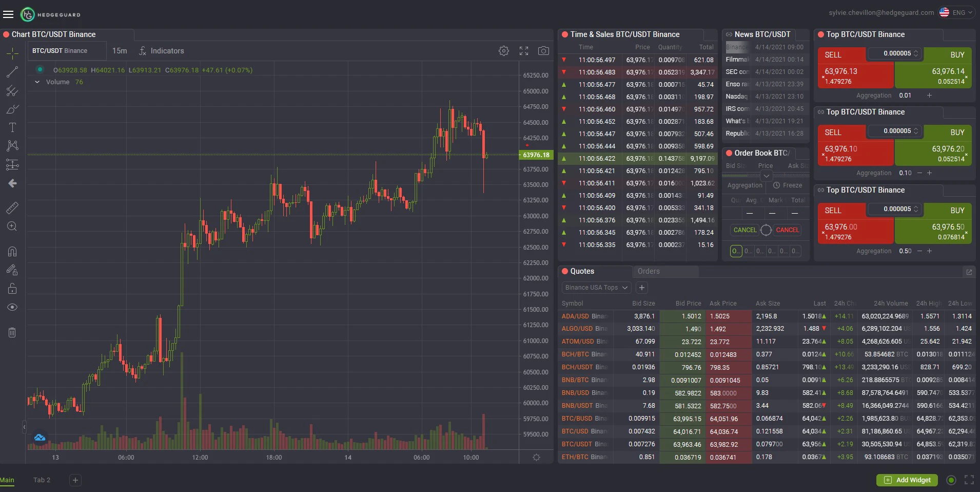The width and height of the screenshot is (980, 492).
Task: Select the text annotation tool
Action: [12, 127]
